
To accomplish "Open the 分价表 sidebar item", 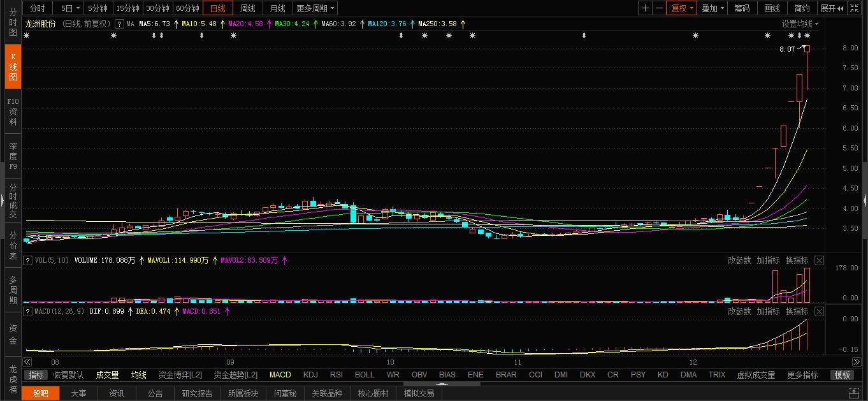I will 13,245.
